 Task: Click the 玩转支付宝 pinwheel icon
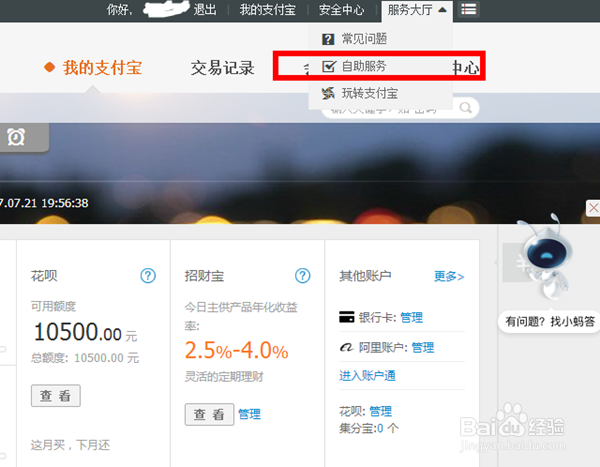328,93
